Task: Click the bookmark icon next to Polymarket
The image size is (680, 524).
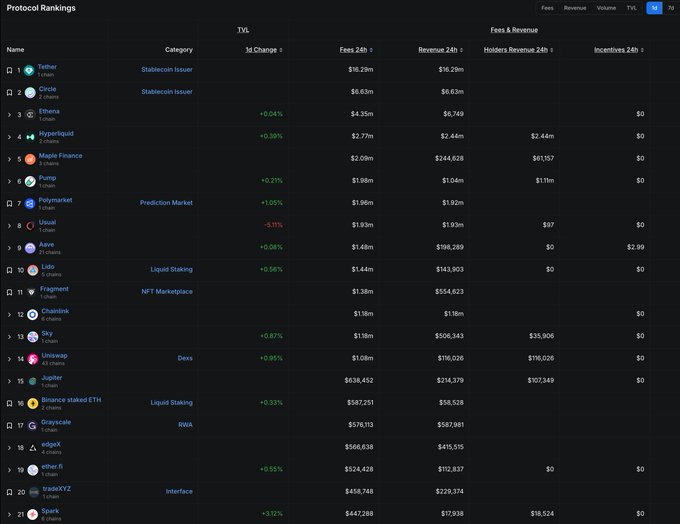Action: (x=9, y=203)
